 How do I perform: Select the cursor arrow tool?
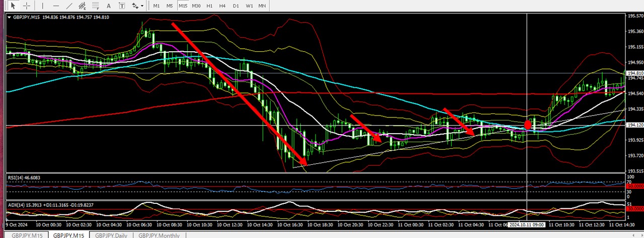coord(13,6)
